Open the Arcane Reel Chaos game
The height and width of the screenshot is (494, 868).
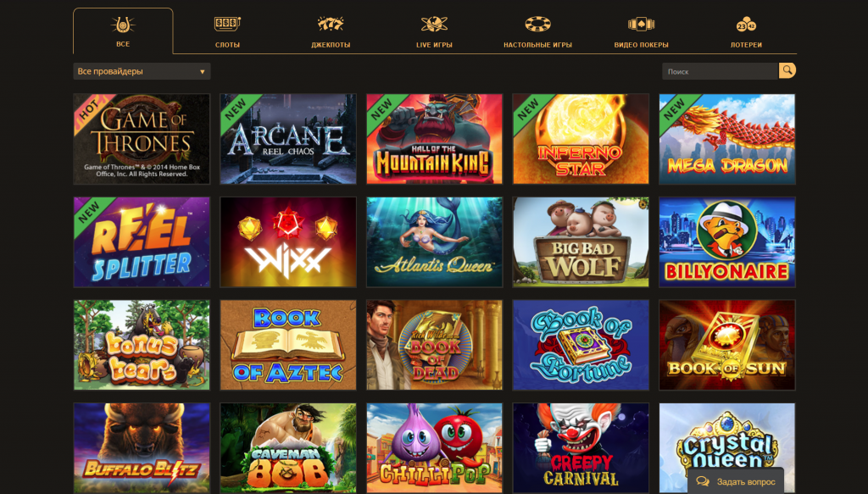(288, 139)
